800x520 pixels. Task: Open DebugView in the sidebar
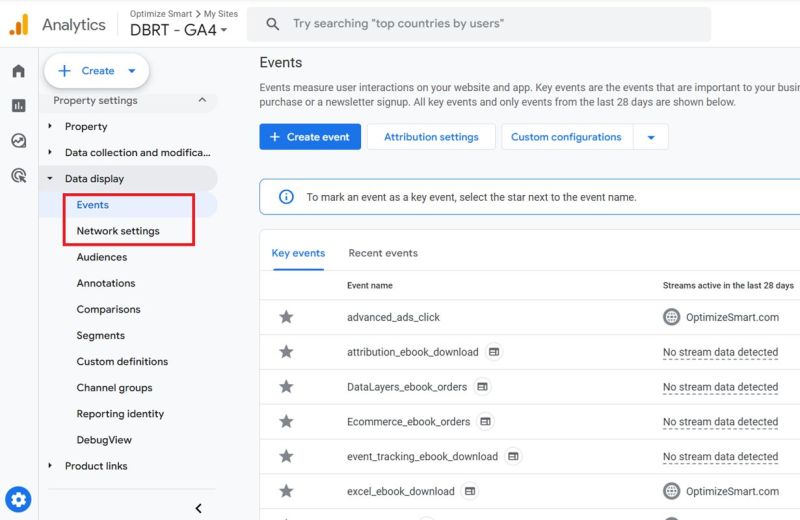tap(104, 440)
